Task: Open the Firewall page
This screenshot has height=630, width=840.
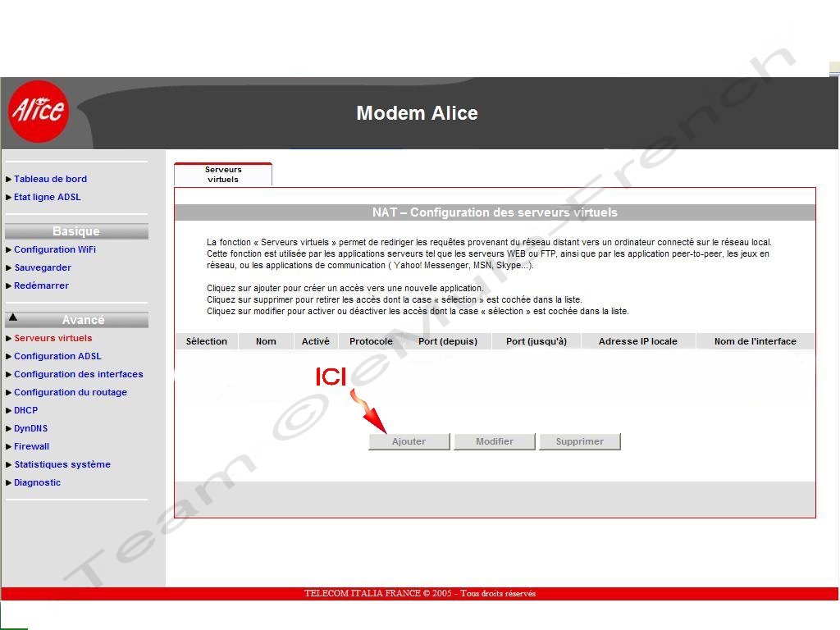Action: pyautogui.click(x=31, y=446)
